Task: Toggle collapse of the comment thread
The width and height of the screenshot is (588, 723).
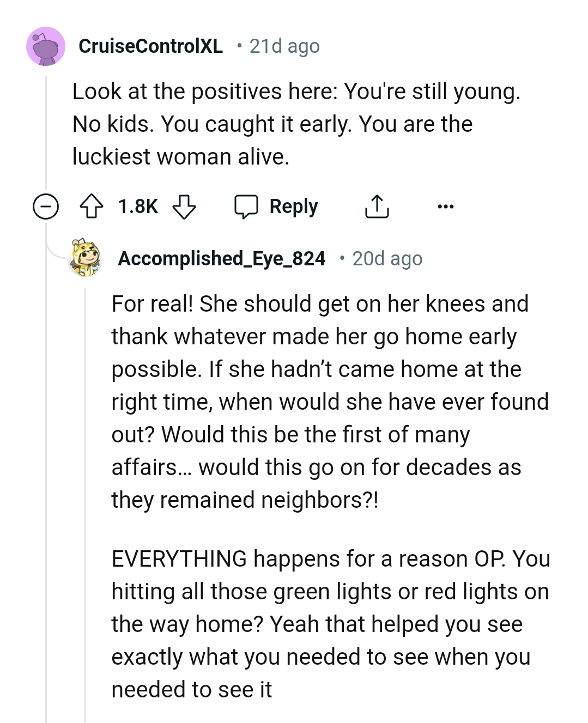Action: (x=46, y=206)
